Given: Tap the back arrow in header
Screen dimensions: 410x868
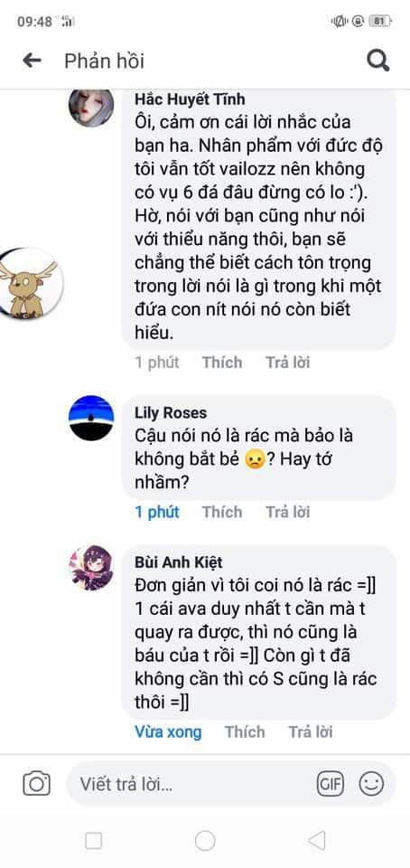Looking at the screenshot, I should tap(32, 61).
